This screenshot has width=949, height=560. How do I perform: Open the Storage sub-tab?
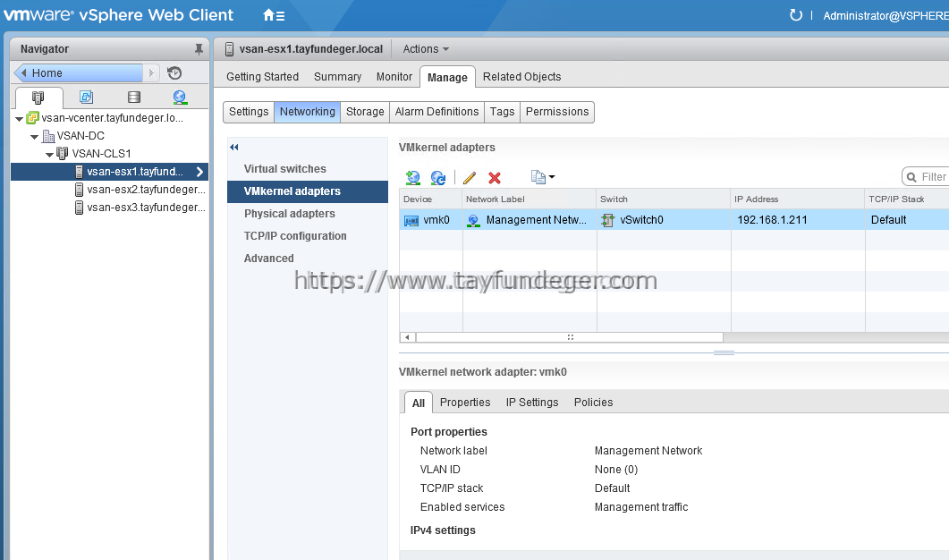tap(365, 112)
